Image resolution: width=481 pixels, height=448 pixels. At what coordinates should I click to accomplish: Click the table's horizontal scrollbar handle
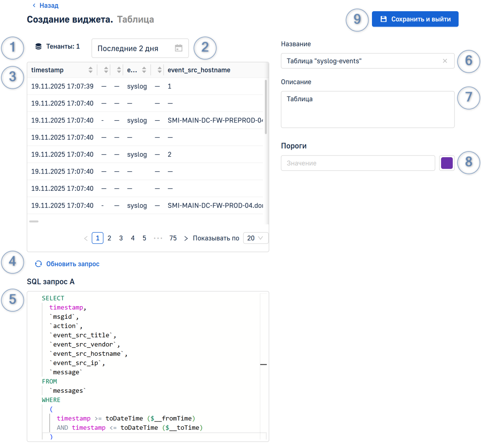(x=34, y=221)
